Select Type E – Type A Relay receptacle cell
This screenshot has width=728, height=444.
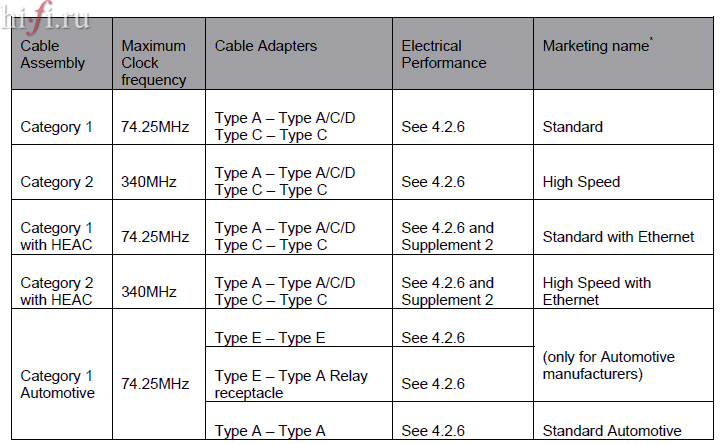(x=291, y=384)
